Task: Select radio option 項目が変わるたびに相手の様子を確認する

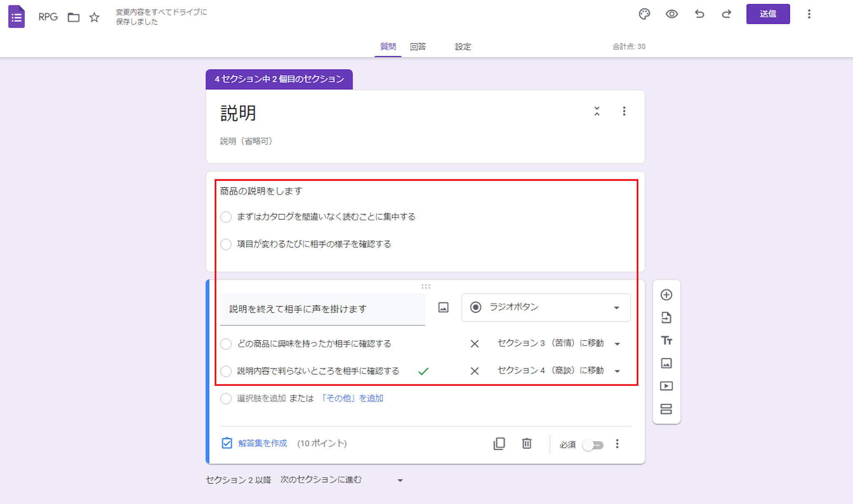Action: 226,244
